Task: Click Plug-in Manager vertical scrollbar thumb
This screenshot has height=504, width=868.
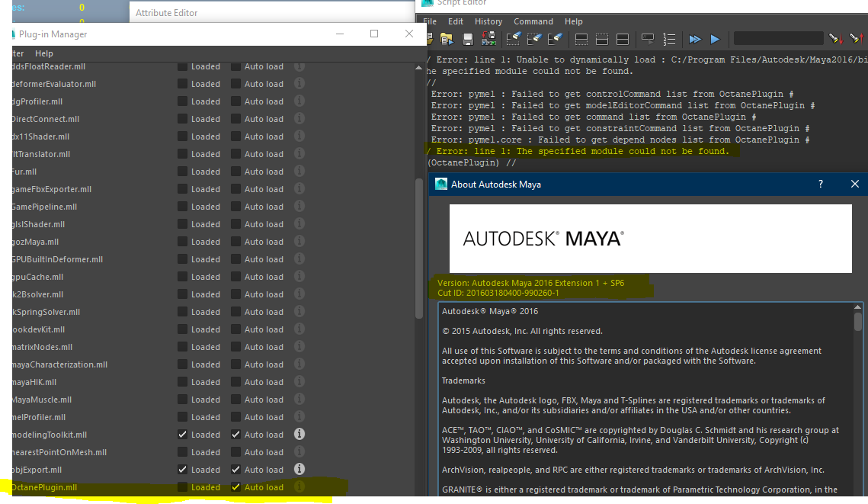Action: tap(419, 248)
